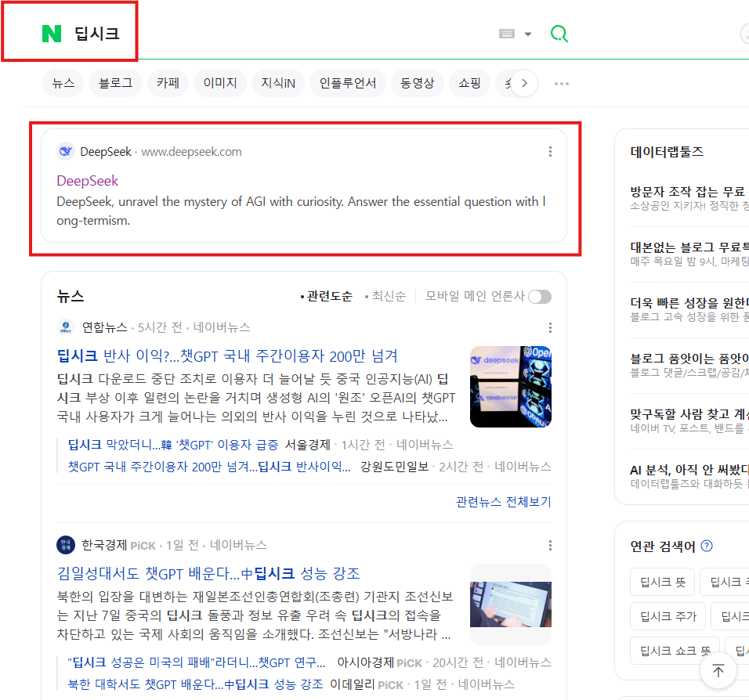Open the 한국경제 publisher name link

(104, 545)
